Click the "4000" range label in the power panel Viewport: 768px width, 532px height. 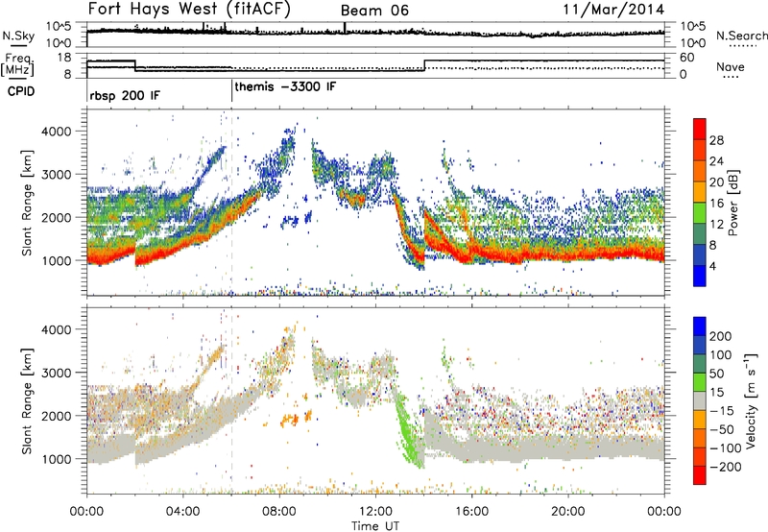pos(57,132)
